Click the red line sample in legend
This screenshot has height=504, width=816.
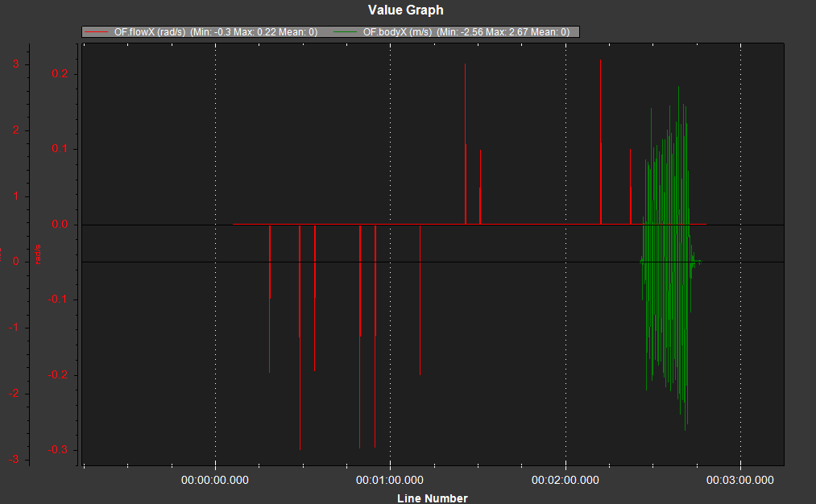point(97,32)
